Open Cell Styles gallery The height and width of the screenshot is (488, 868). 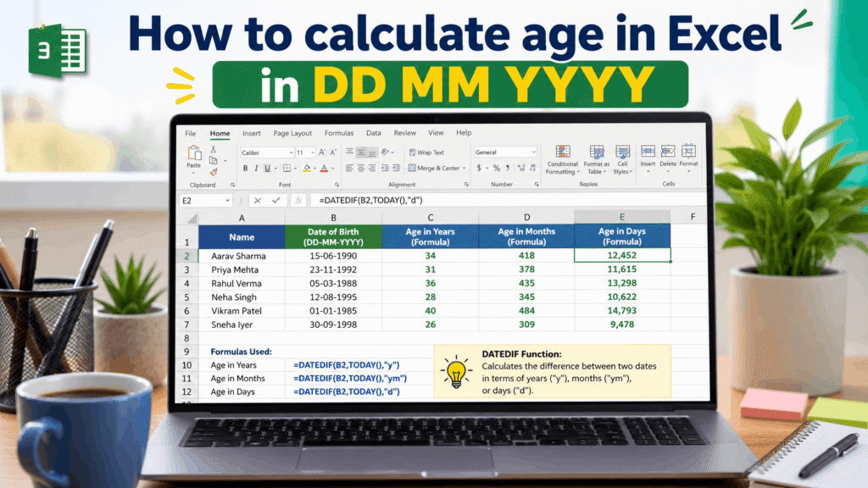[x=623, y=160]
